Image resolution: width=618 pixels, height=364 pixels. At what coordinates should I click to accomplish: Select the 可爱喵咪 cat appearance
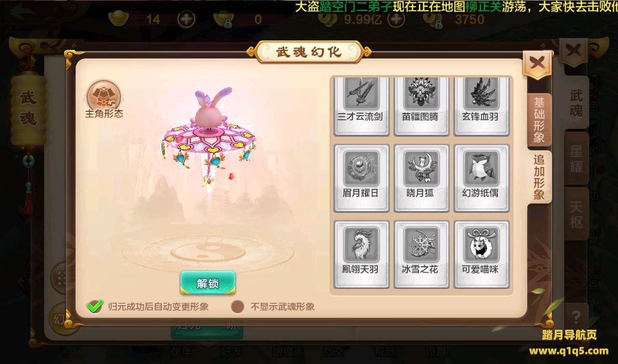coord(481,255)
